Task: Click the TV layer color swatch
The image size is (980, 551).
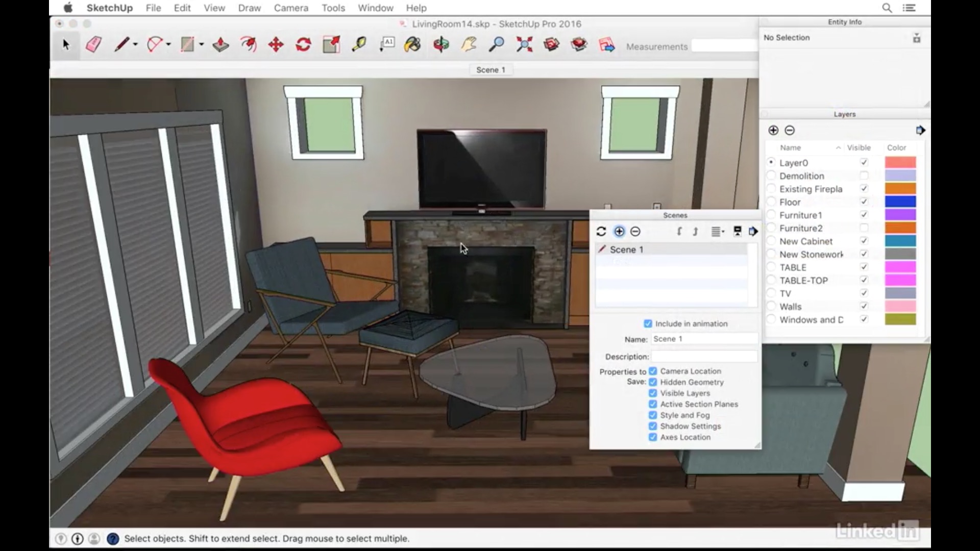Action: coord(900,293)
